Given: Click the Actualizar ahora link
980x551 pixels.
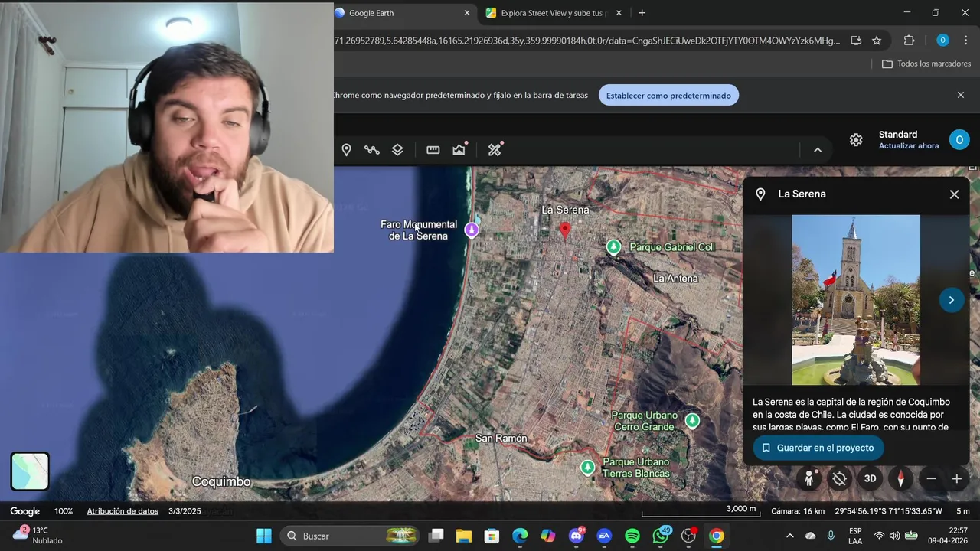Looking at the screenshot, I should point(909,146).
